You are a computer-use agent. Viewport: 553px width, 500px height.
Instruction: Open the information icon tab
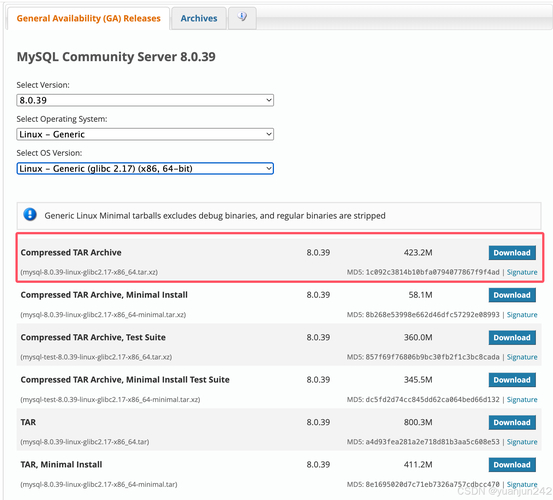coord(242,18)
